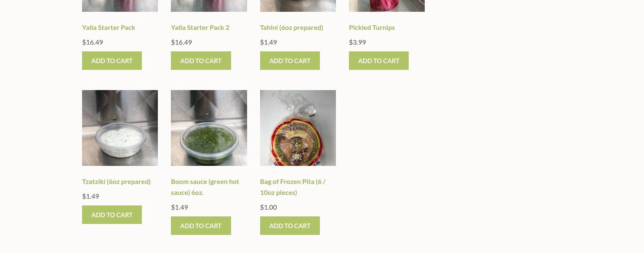Viewport: 644px width, 253px height.
Task: Add Bag of Frozen Pita to cart
Action: (x=290, y=226)
